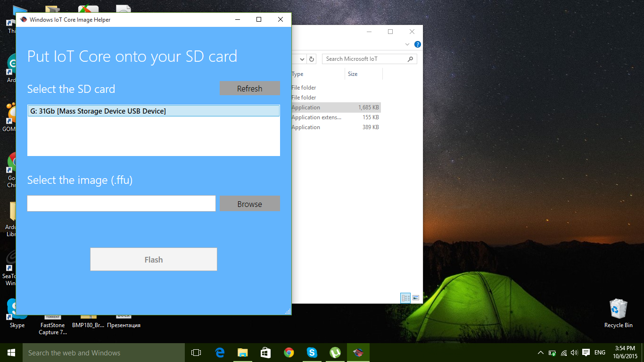
Task: Select the Application extension 155 KB row
Action: 336,117
